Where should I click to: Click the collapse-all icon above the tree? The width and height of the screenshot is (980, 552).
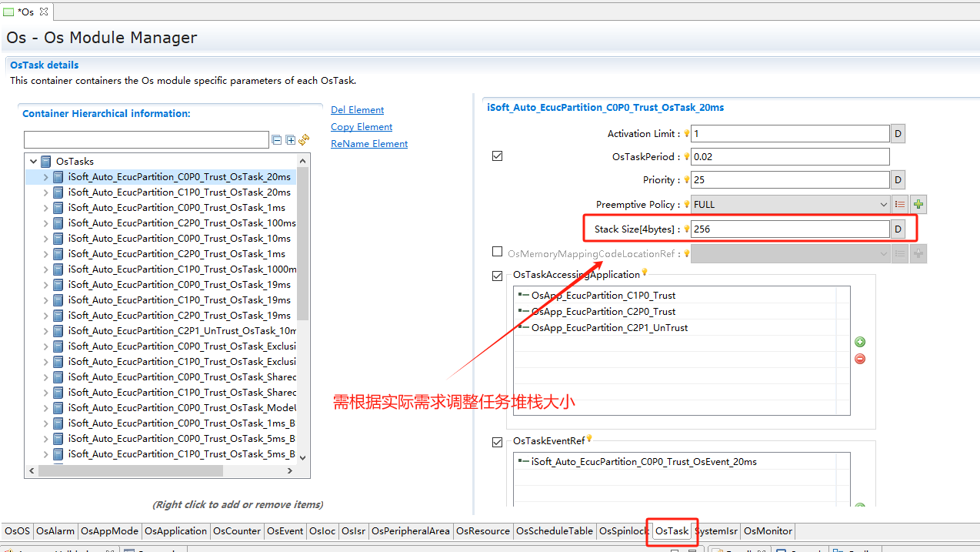[x=277, y=140]
